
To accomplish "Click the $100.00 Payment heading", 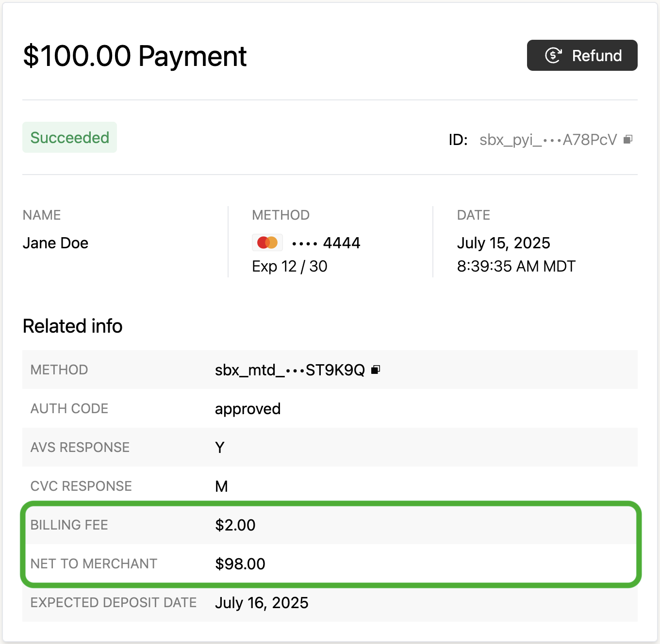I will tap(135, 56).
